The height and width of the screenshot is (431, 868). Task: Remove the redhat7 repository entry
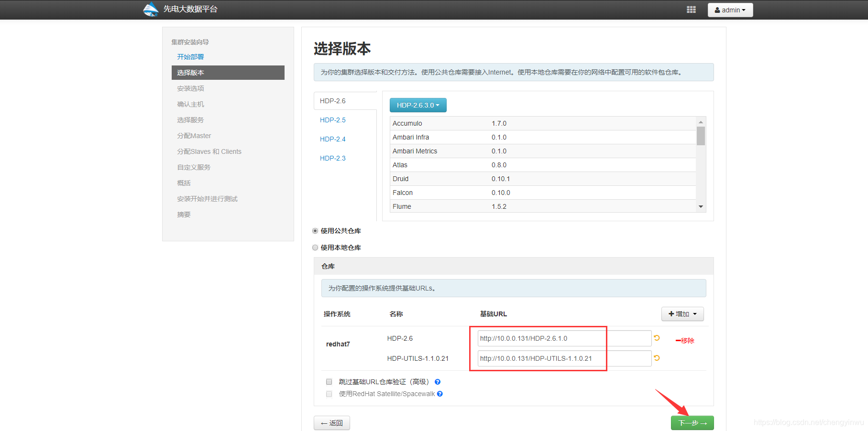(x=685, y=341)
